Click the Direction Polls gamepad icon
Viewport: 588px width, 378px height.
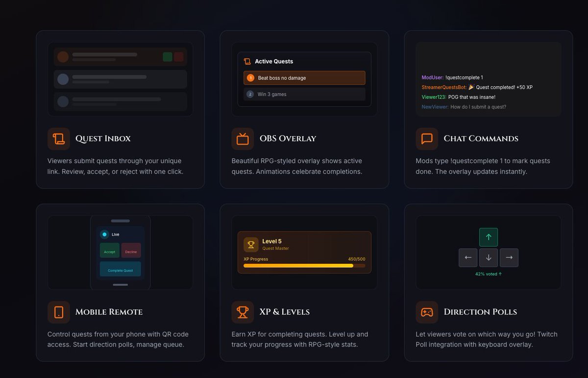coord(427,312)
